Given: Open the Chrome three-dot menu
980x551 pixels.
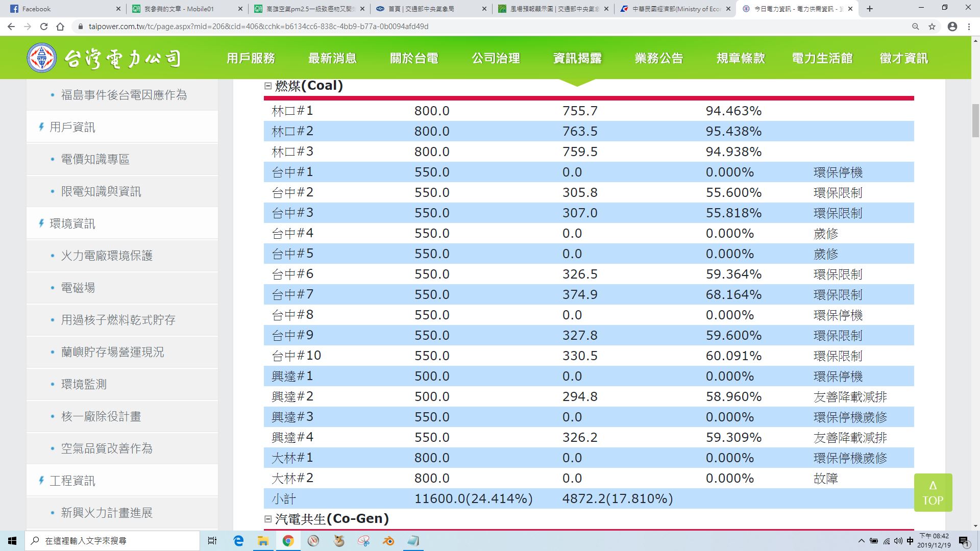Looking at the screenshot, I should tap(969, 27).
